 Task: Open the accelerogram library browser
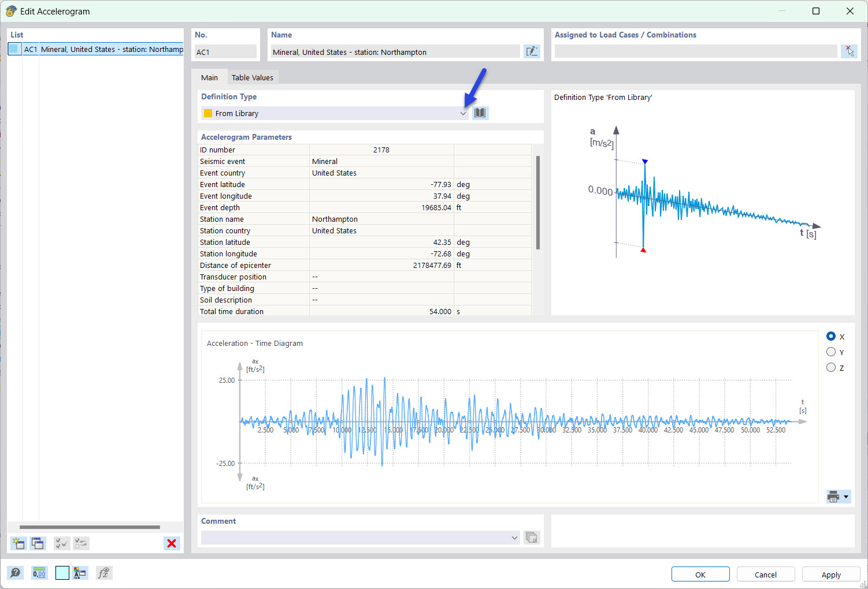click(480, 113)
